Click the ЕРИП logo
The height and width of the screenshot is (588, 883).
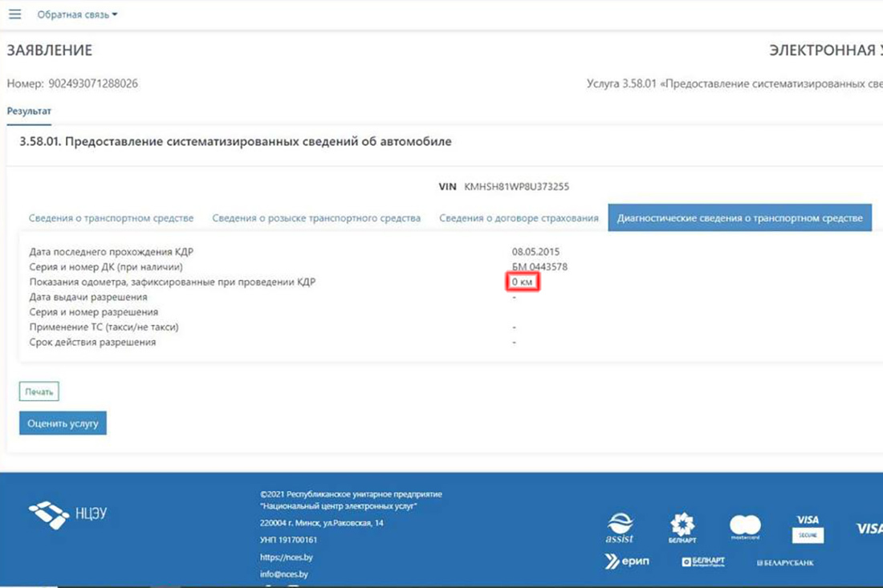coord(627,561)
